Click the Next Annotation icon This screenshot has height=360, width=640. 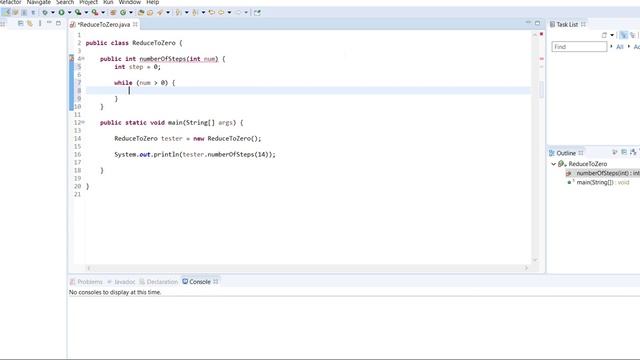(x=178, y=12)
